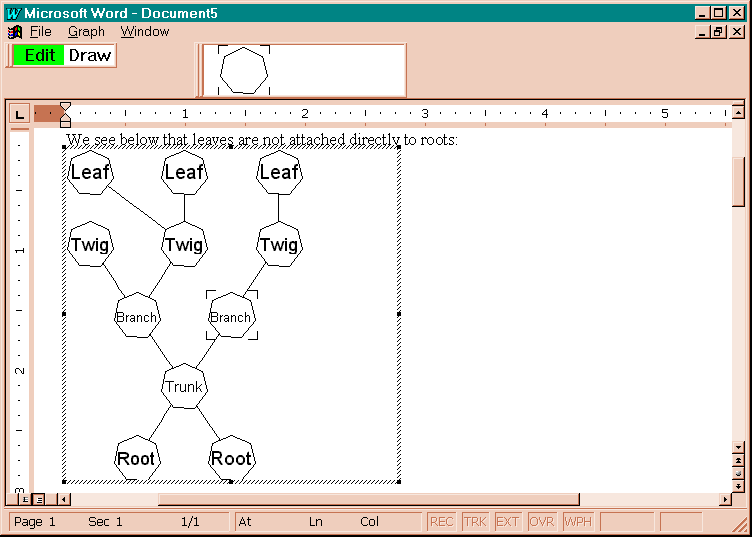Screen dimensions: 753x537
Task: Open the Graph menu
Action: 86,32
